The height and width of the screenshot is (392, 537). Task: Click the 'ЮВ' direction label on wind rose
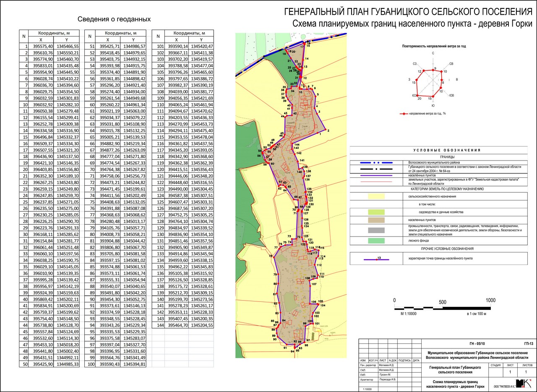[451, 95]
